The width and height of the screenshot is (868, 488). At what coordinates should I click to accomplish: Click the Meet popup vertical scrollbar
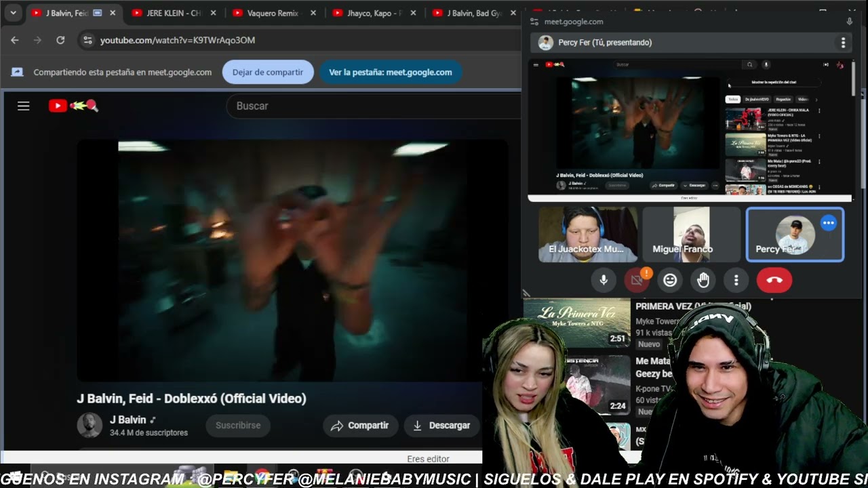854,78
